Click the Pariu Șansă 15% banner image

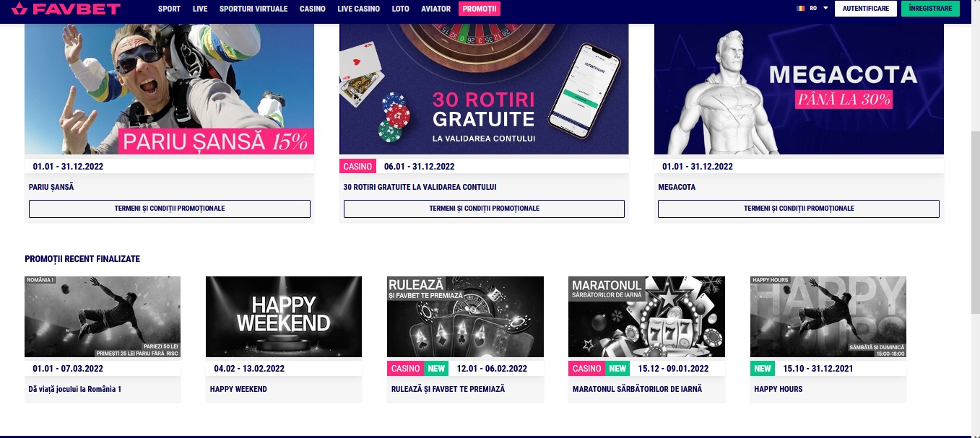(170, 89)
